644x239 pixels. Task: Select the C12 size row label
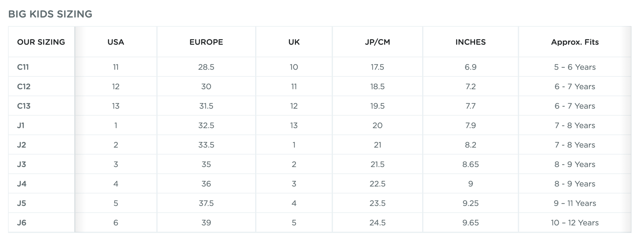(x=24, y=87)
